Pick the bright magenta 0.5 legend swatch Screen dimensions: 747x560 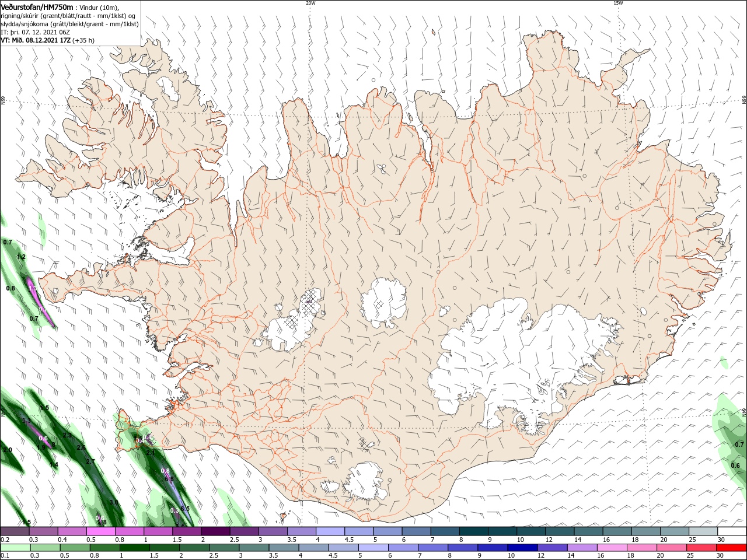click(x=100, y=531)
